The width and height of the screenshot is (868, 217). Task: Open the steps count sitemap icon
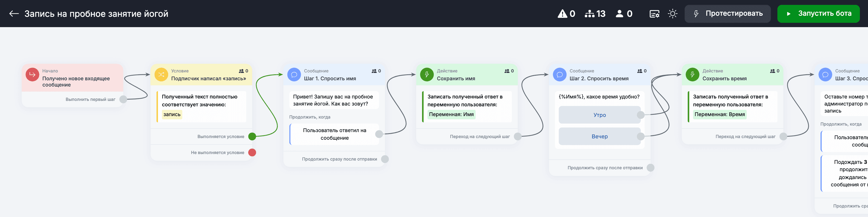[x=595, y=14]
